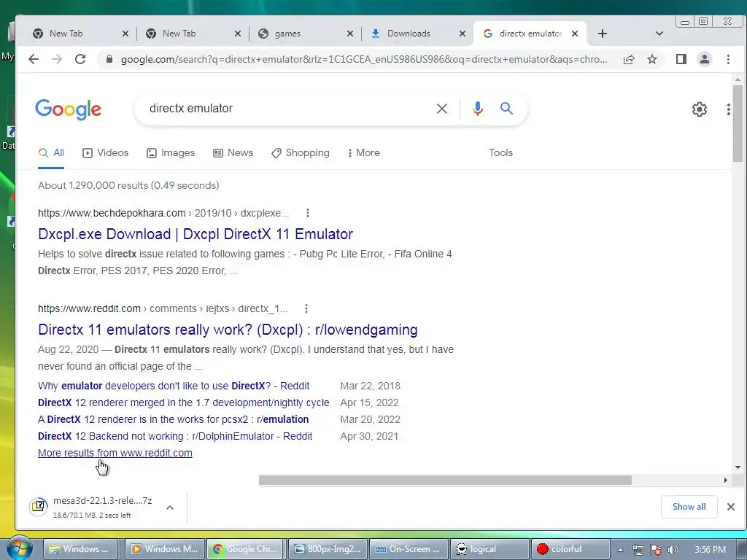Select the All results filter
747x560 pixels.
click(51, 153)
